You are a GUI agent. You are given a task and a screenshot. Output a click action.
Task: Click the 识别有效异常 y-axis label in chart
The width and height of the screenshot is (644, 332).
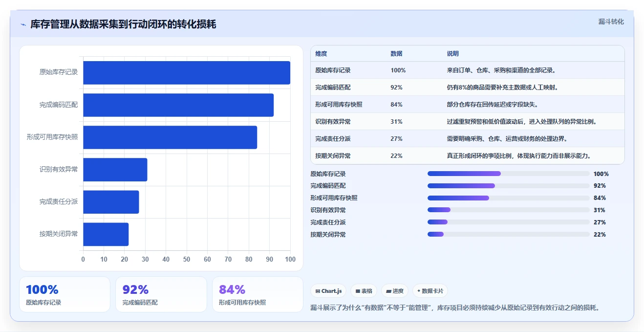pos(59,169)
